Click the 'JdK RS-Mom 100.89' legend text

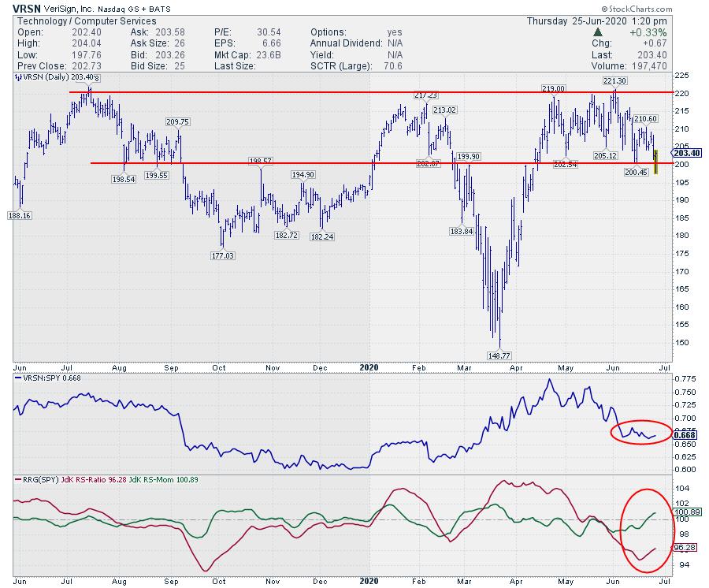click(164, 479)
